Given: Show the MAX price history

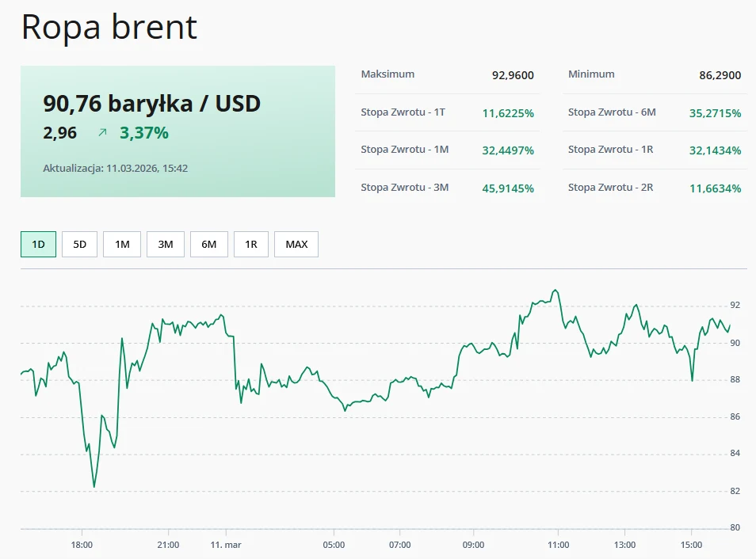Looking at the screenshot, I should coord(296,244).
